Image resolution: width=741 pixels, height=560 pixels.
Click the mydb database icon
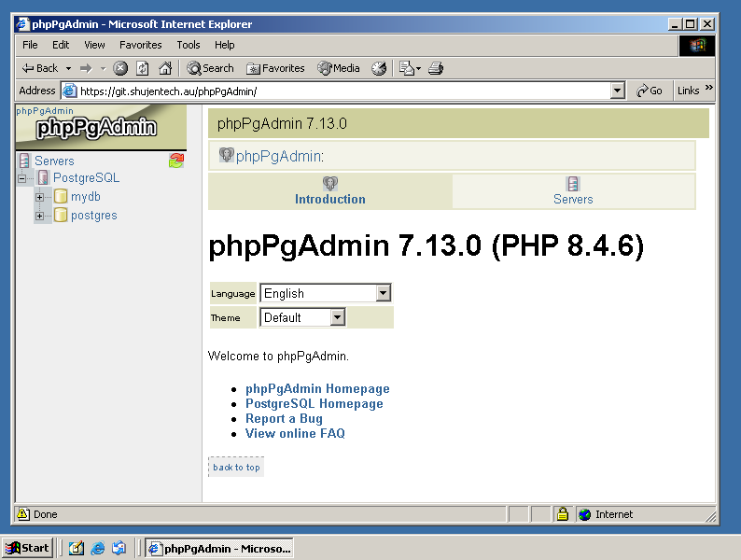pyautogui.click(x=61, y=196)
